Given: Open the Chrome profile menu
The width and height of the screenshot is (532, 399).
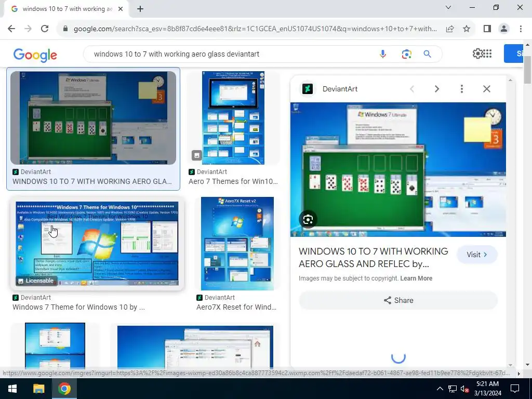Looking at the screenshot, I should pyautogui.click(x=504, y=29).
